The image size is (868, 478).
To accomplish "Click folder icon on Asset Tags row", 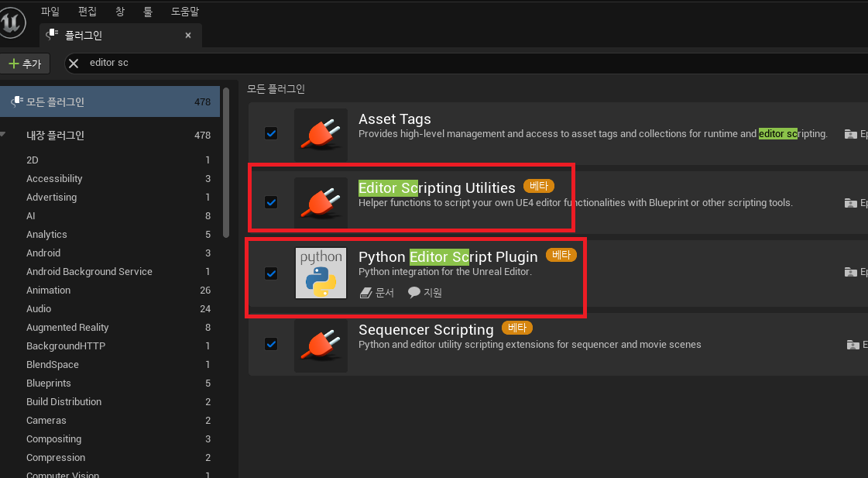I will (851, 134).
